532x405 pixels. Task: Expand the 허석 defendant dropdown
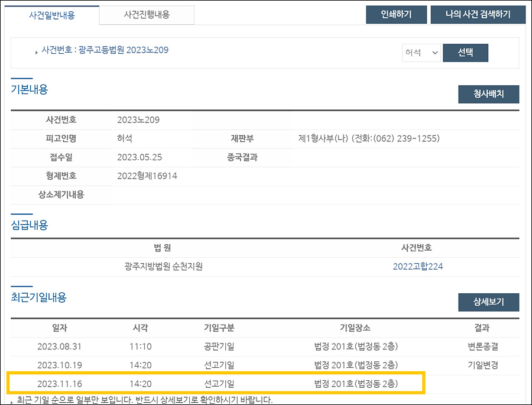pos(421,53)
